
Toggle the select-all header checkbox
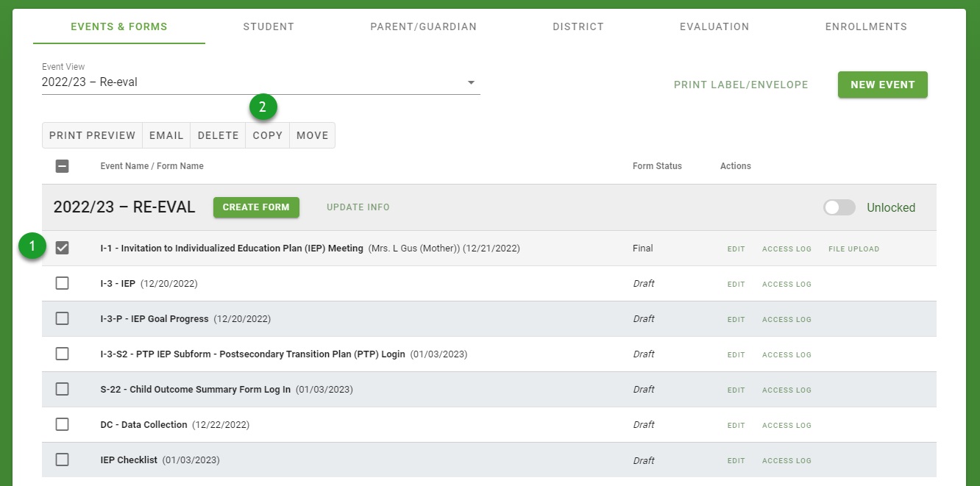point(63,166)
